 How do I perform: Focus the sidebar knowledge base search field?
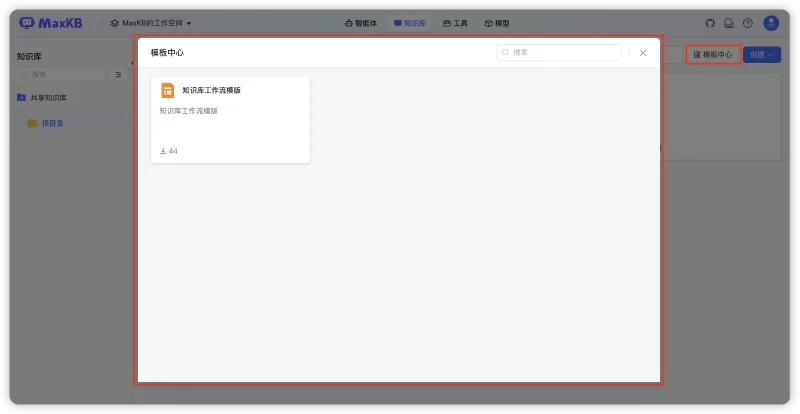point(61,75)
